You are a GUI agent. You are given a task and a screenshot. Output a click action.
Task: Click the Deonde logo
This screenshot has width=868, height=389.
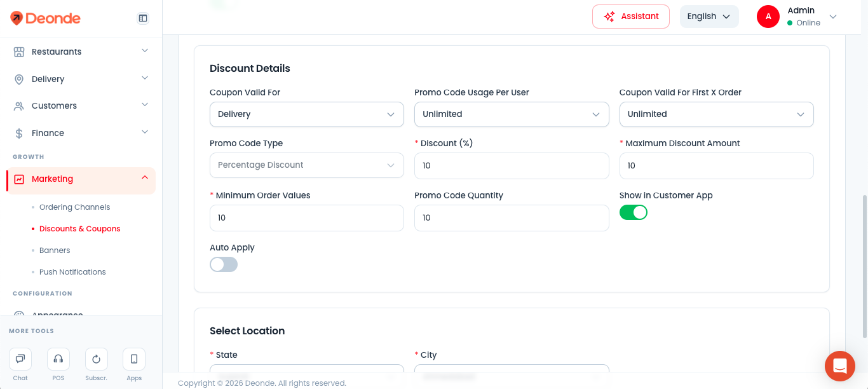(45, 18)
